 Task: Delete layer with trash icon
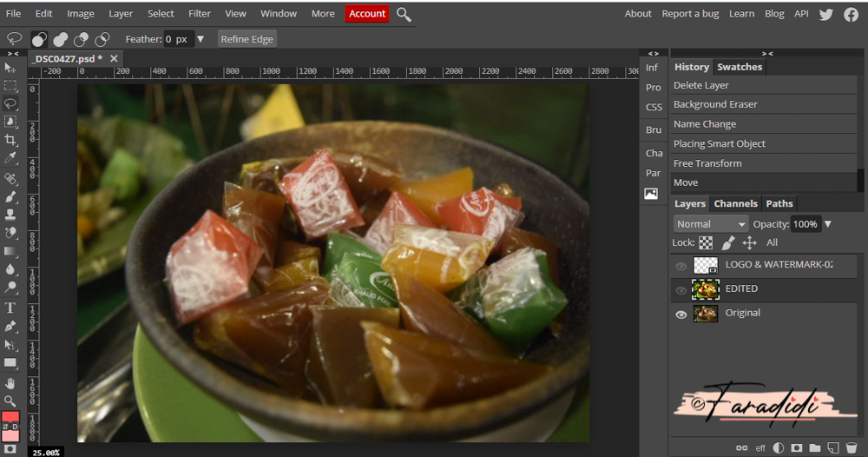click(852, 447)
